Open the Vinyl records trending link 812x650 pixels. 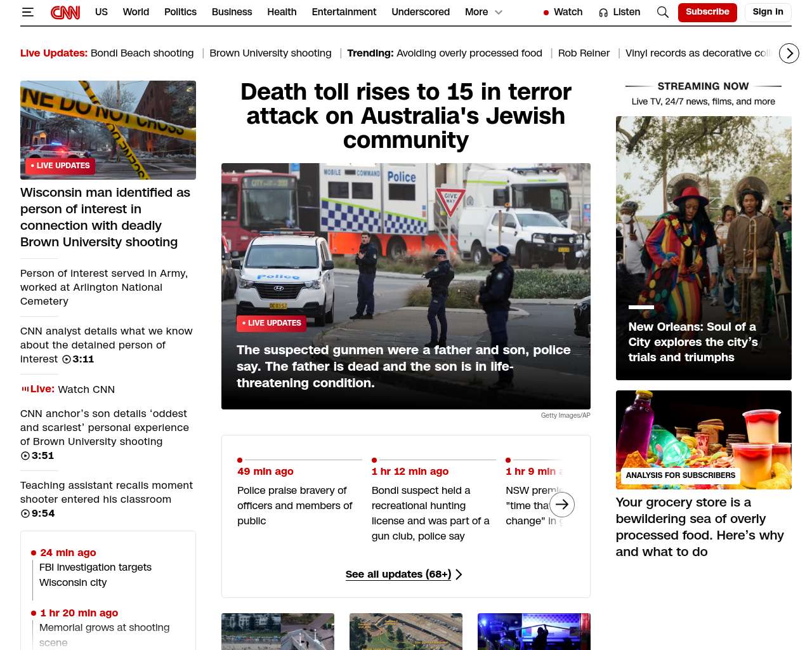(698, 53)
